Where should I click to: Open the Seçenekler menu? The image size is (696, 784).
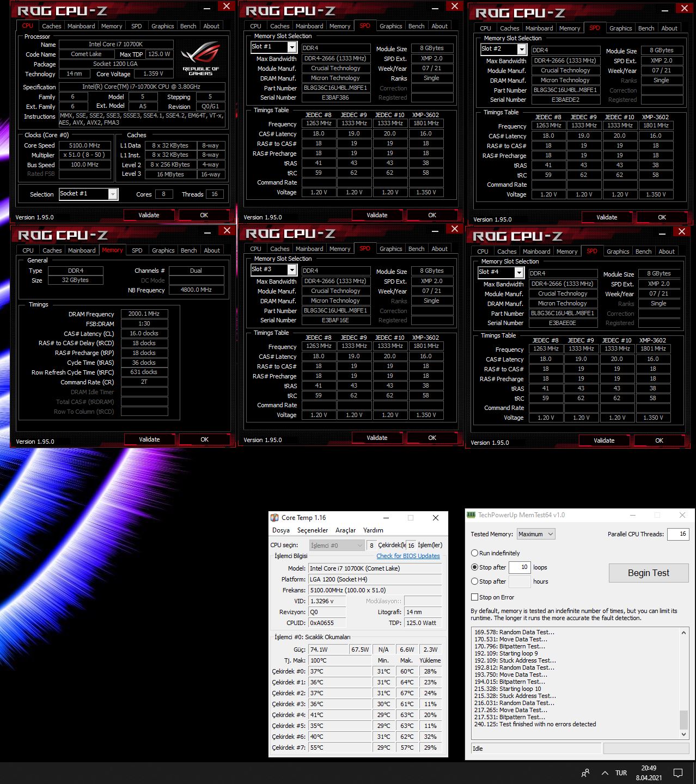point(313,530)
